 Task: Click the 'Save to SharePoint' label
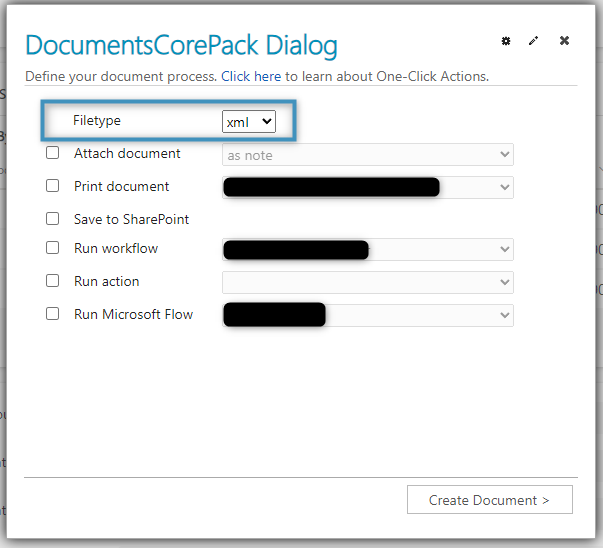pos(132,219)
